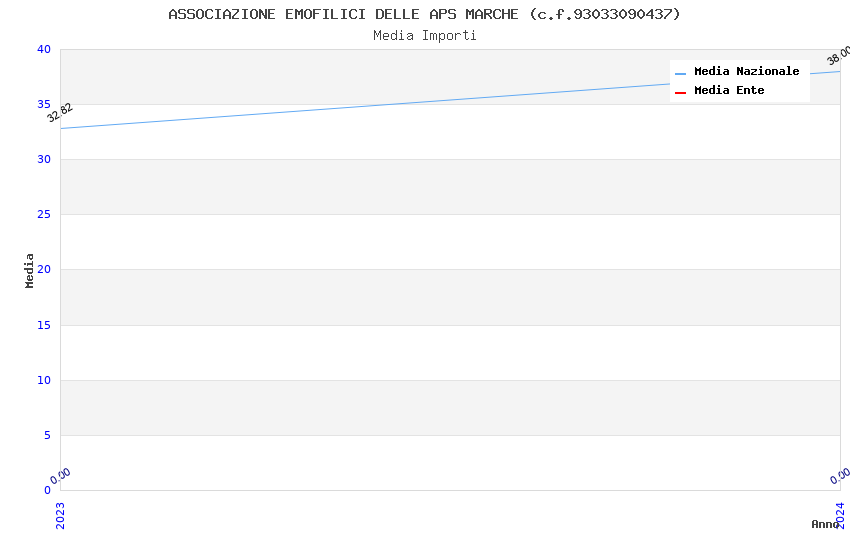Click the 5 y-axis tick label
The height and width of the screenshot is (550, 850).
tap(48, 435)
